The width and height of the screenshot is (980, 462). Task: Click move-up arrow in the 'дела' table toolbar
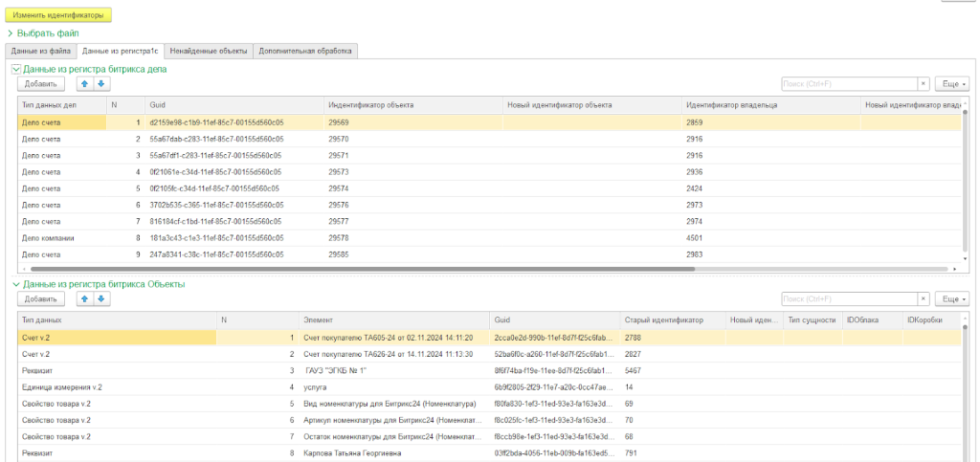tap(84, 84)
